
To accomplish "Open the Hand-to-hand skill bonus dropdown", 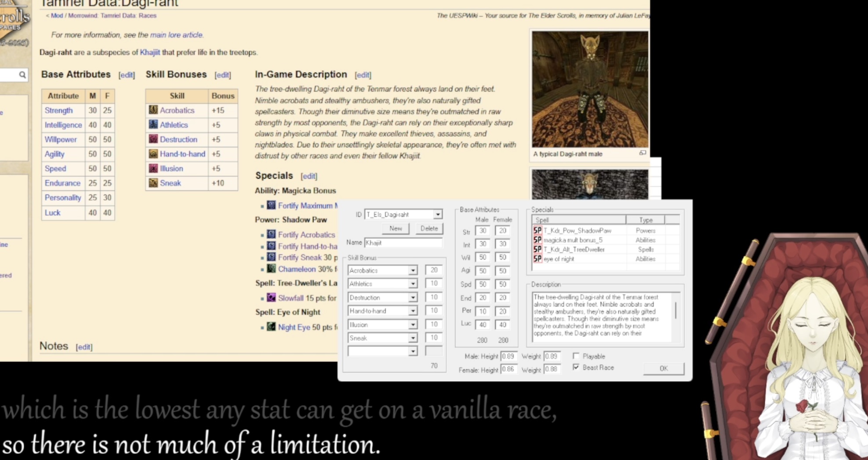I will coord(413,311).
